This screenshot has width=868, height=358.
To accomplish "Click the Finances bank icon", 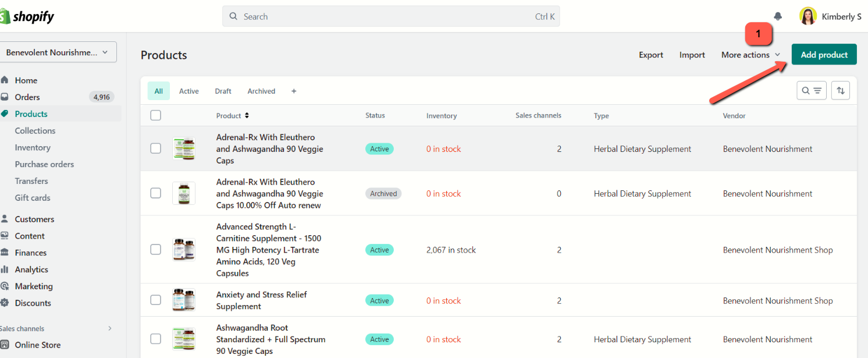I will (x=5, y=253).
